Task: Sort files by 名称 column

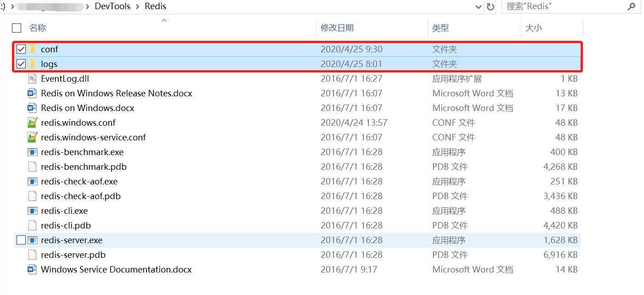Action: [x=38, y=28]
